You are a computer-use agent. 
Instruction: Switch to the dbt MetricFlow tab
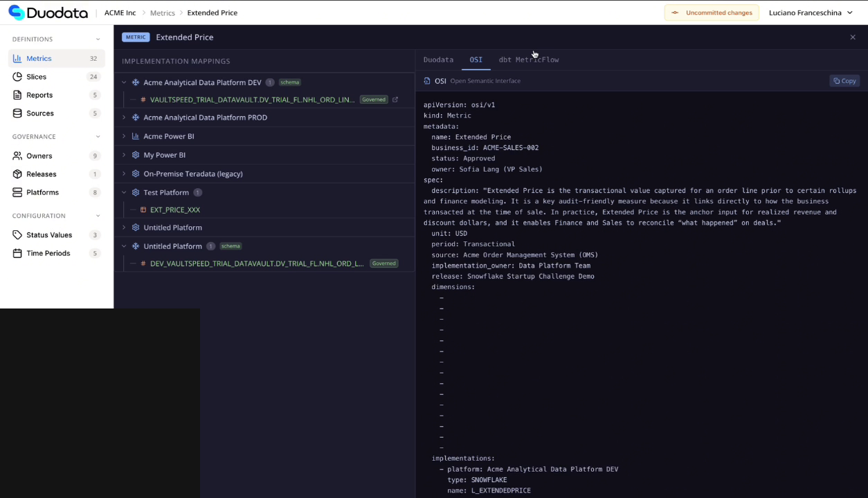(528, 59)
